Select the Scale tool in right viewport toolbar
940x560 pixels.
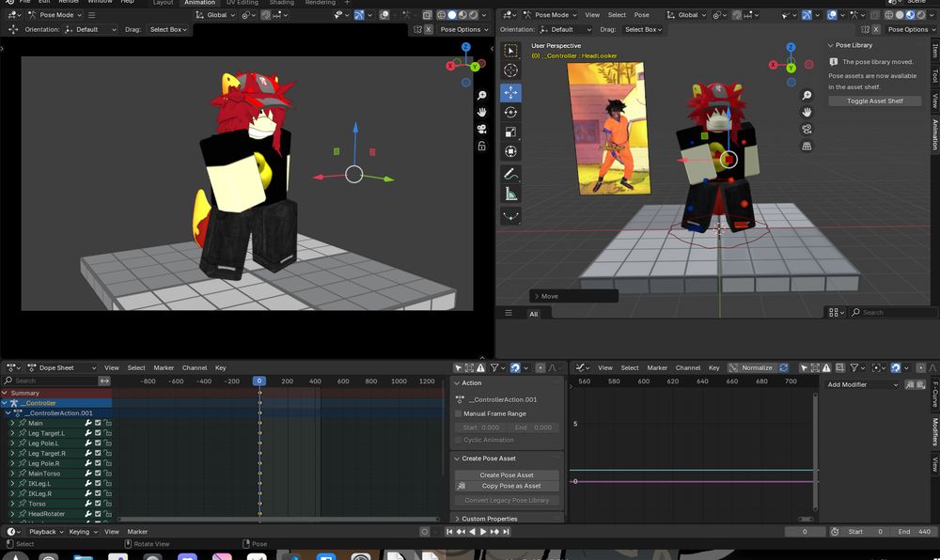(510, 132)
